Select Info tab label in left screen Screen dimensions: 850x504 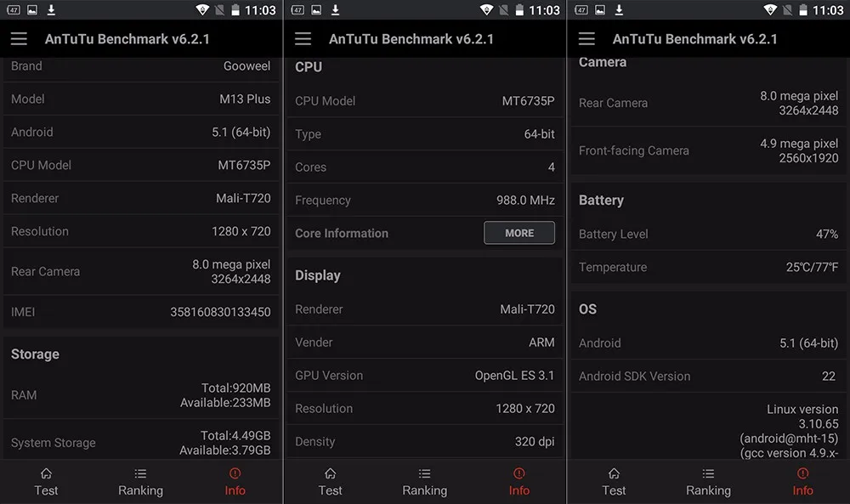[x=235, y=490]
